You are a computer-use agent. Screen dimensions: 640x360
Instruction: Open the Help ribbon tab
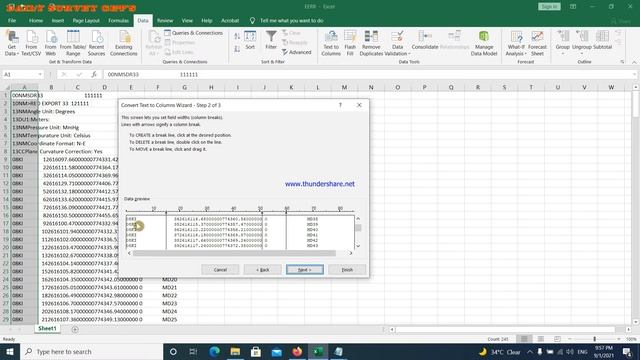pyautogui.click(x=207, y=20)
